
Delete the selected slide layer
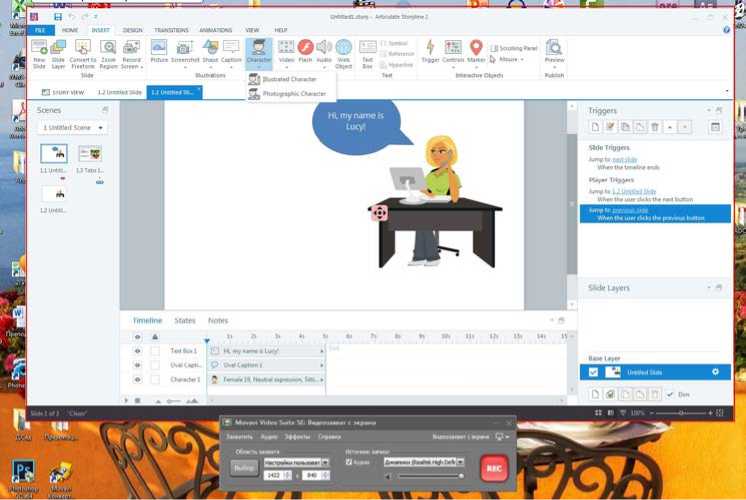click(x=655, y=394)
